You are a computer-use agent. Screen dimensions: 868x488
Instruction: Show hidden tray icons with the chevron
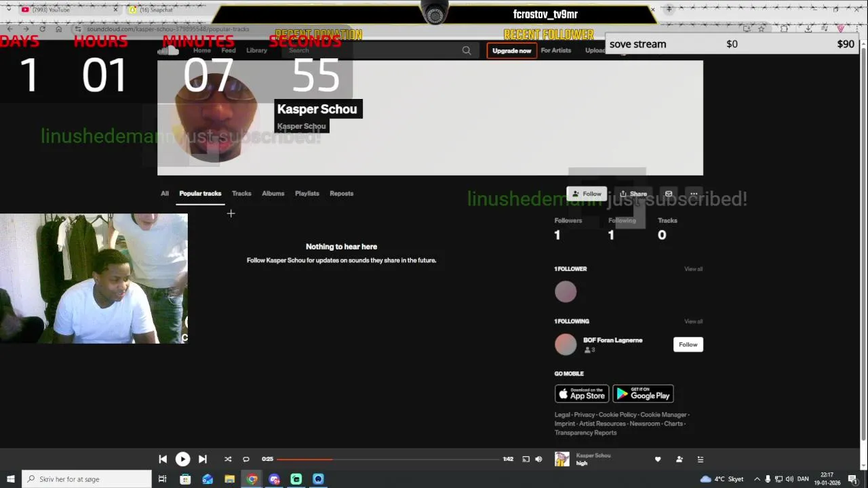(757, 479)
